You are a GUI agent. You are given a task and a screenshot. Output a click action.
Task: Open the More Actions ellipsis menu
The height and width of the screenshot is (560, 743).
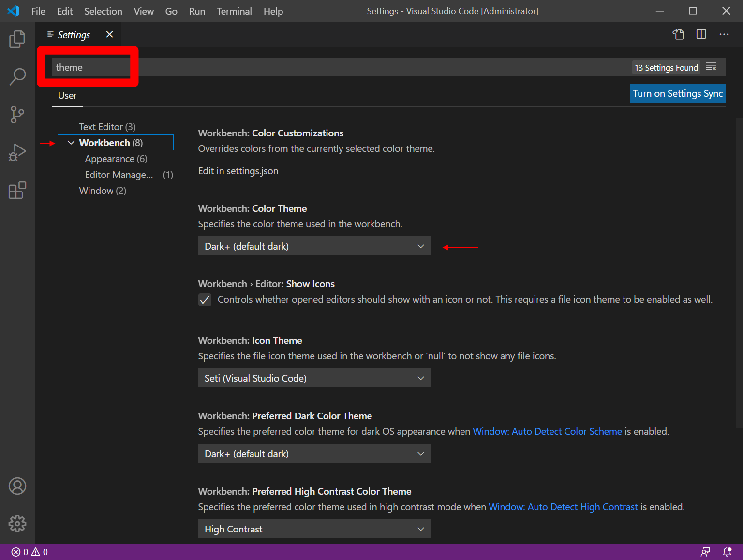(724, 34)
